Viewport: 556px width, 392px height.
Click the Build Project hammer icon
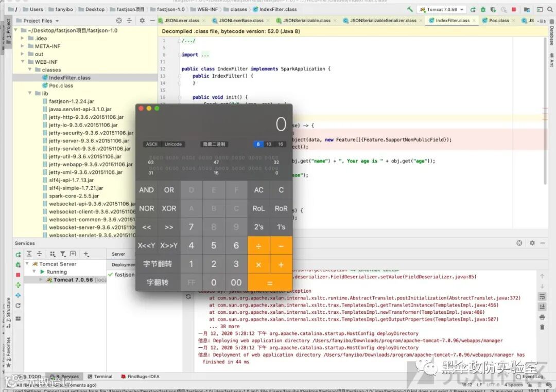410,10
